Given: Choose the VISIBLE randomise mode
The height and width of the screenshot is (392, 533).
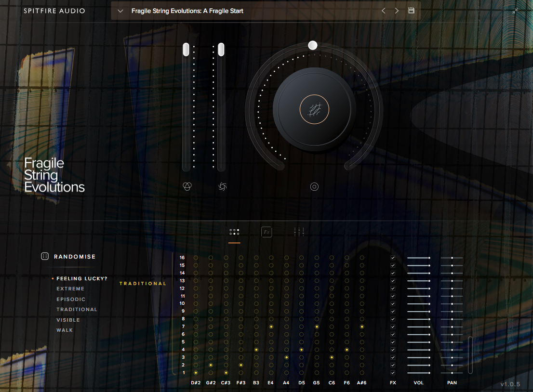Looking at the screenshot, I should (68, 320).
